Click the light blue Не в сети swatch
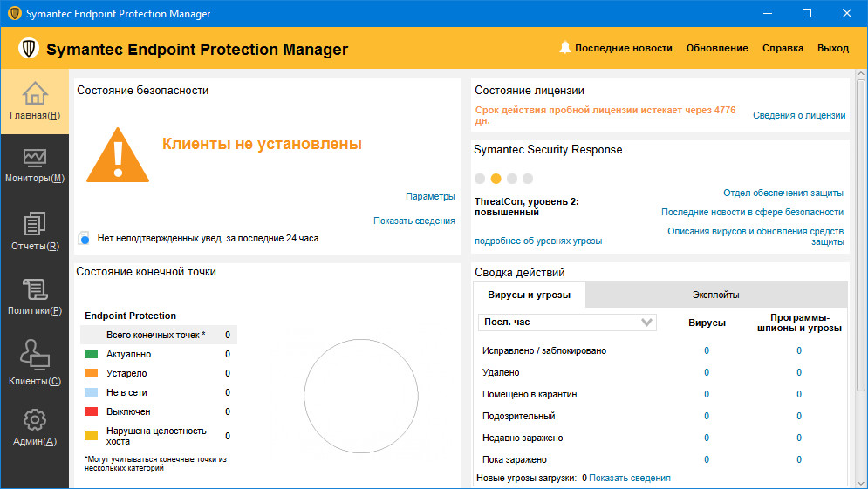Image resolution: width=868 pixels, height=489 pixels. point(91,392)
